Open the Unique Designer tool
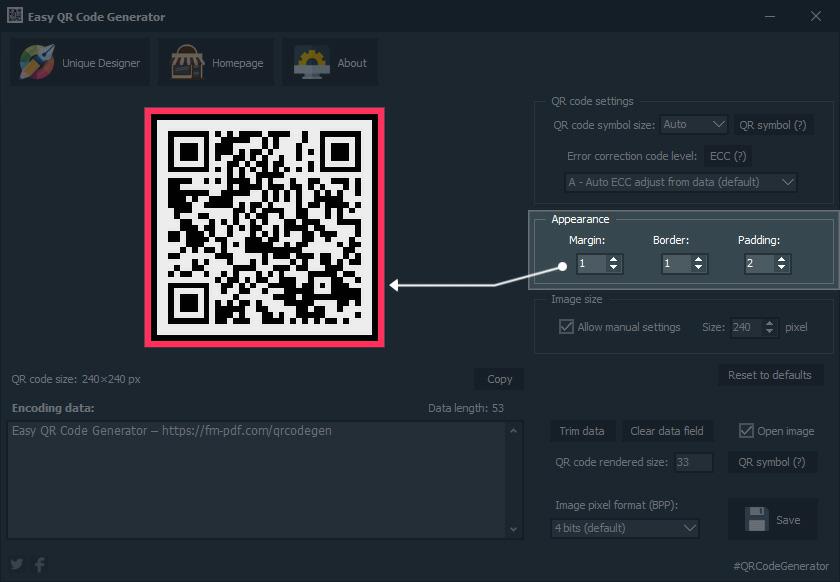 80,63
